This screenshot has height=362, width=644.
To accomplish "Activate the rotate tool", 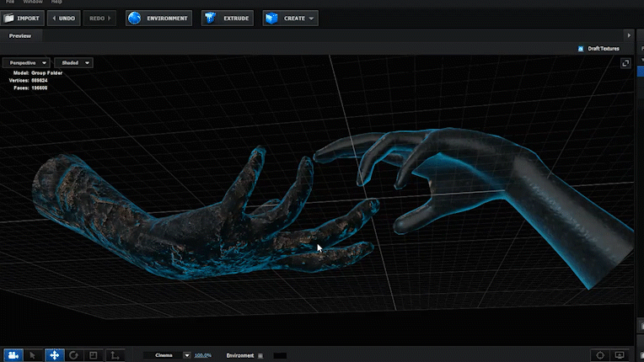I will point(74,355).
